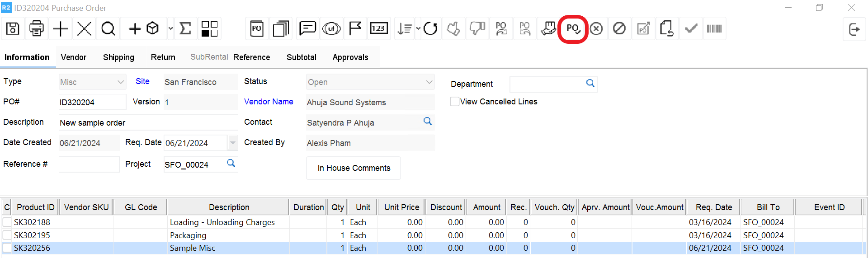Click the flag icon in toolbar
The image size is (868, 258).
tap(355, 29)
